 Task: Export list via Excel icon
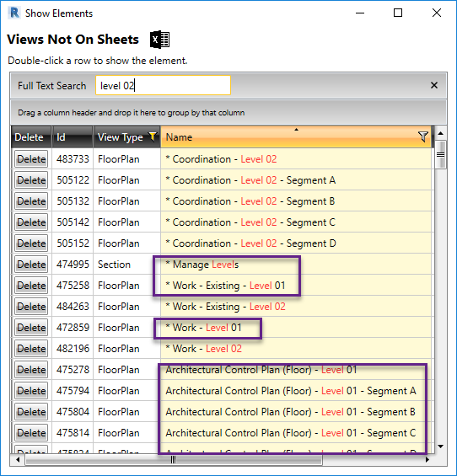(x=159, y=40)
